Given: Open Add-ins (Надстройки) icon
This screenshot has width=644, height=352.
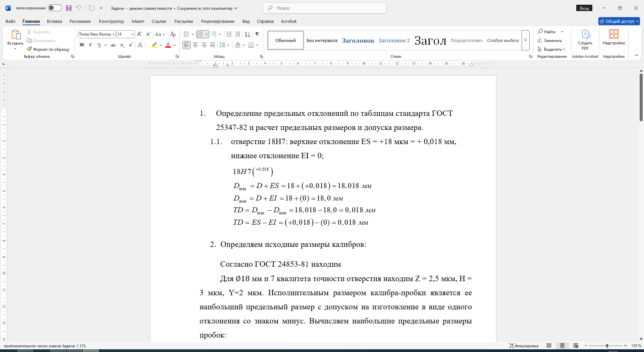Looking at the screenshot, I should (x=614, y=34).
